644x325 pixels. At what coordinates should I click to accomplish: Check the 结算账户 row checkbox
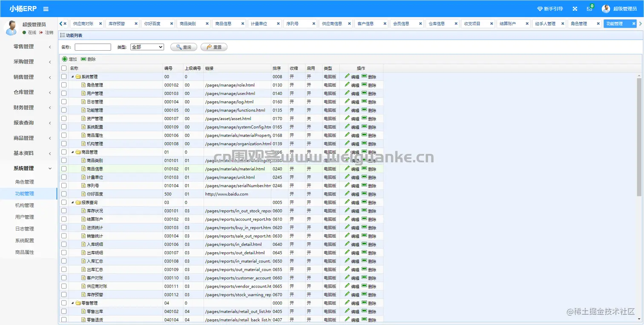(64, 219)
